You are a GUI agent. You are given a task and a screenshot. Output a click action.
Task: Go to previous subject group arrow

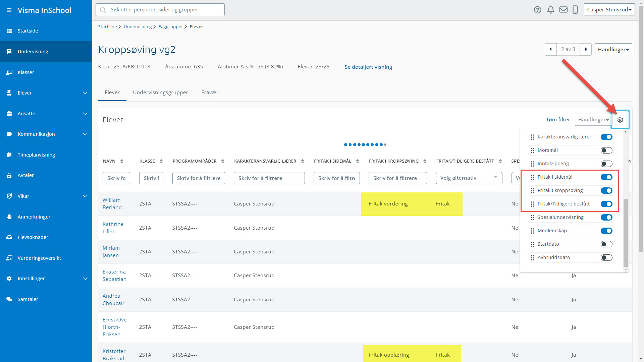pos(550,49)
